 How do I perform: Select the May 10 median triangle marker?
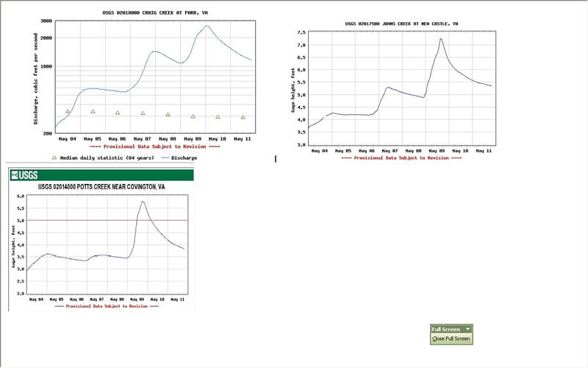click(x=218, y=117)
